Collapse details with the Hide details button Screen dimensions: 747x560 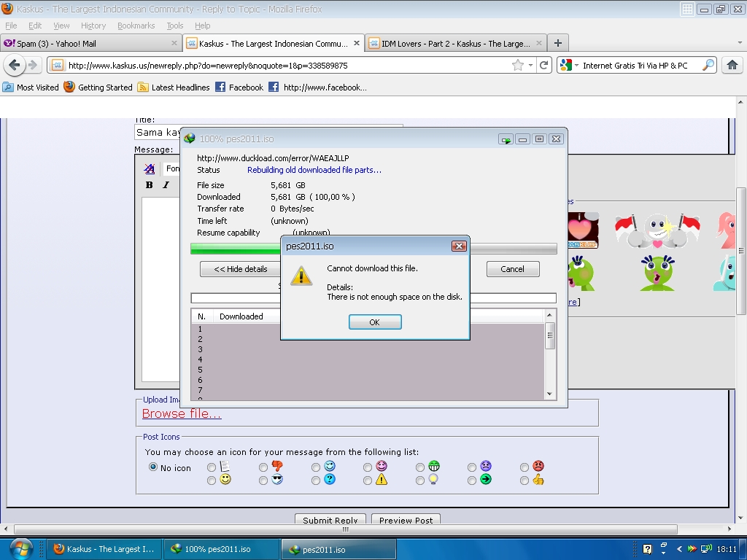click(x=241, y=269)
